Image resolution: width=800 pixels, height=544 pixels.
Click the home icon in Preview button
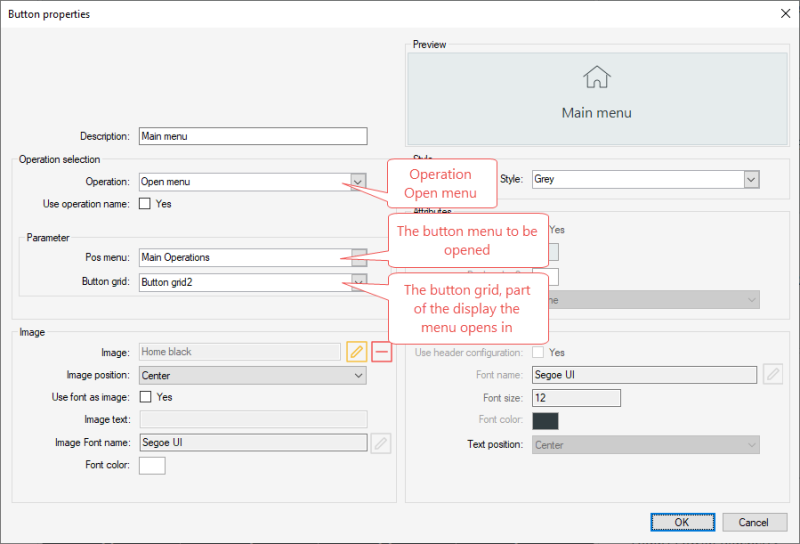tap(597, 78)
